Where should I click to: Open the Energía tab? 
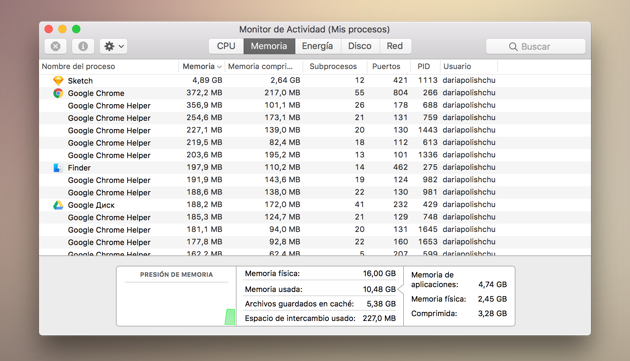(x=317, y=46)
